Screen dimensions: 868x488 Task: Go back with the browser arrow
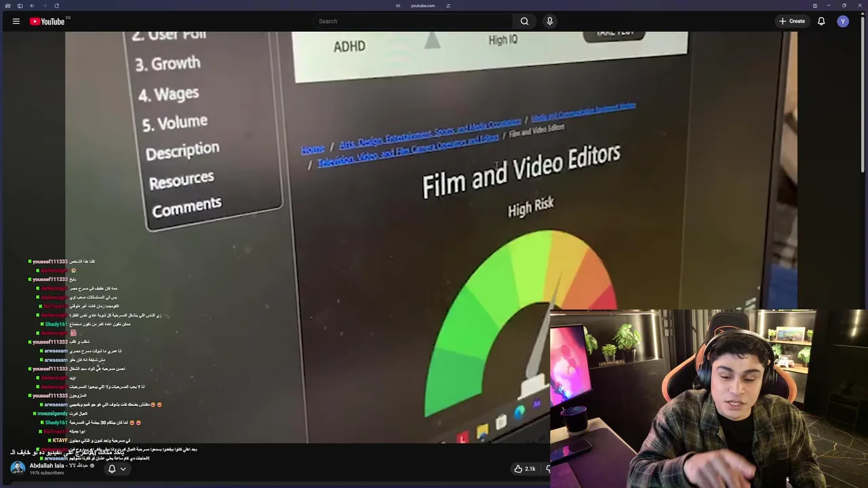point(32,5)
